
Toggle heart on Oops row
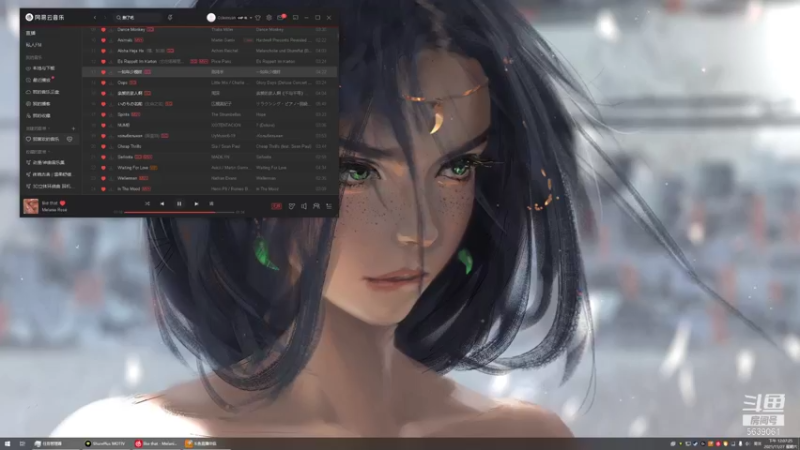pos(104,83)
